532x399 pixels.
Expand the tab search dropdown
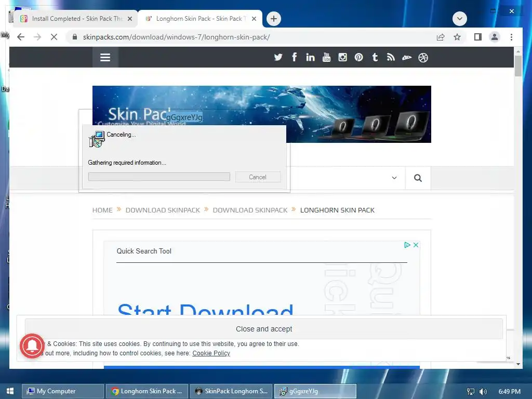pyautogui.click(x=460, y=19)
